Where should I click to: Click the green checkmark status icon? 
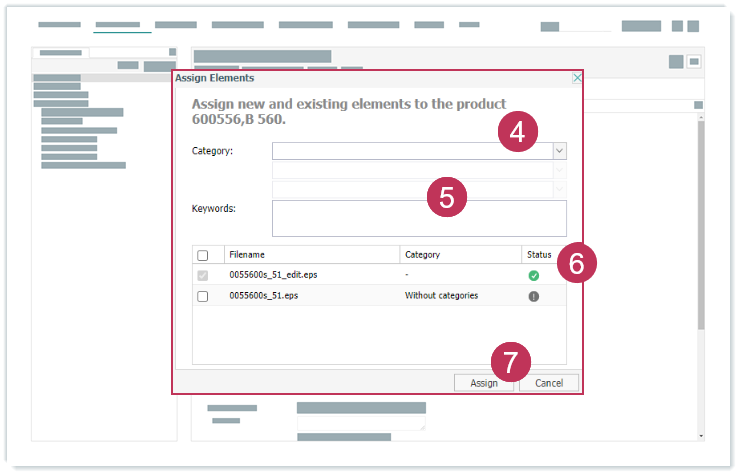[x=533, y=275]
